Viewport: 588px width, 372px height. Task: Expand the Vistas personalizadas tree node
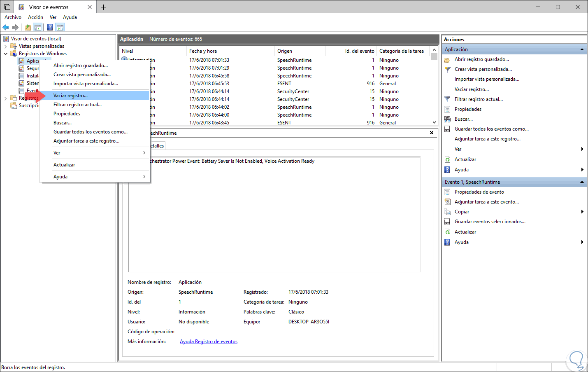[5, 46]
